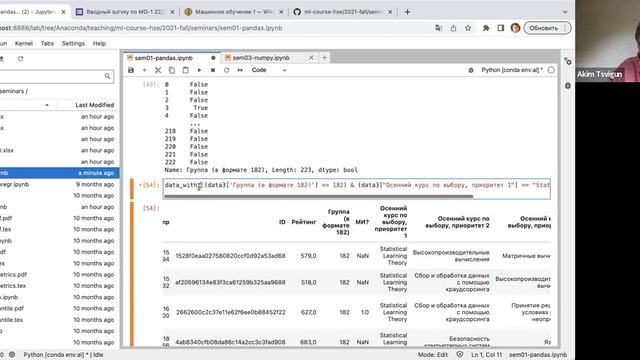Click the rating value 627,0
Screen dimensions: 640x360
click(x=308, y=312)
